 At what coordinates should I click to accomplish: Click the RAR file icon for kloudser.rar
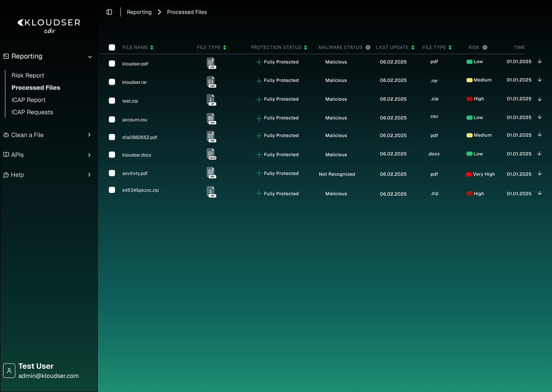(211, 82)
